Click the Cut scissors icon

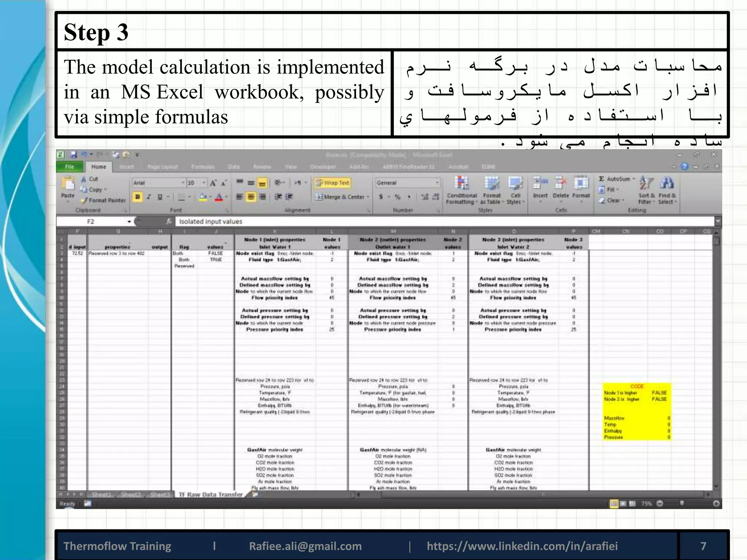[x=84, y=179]
